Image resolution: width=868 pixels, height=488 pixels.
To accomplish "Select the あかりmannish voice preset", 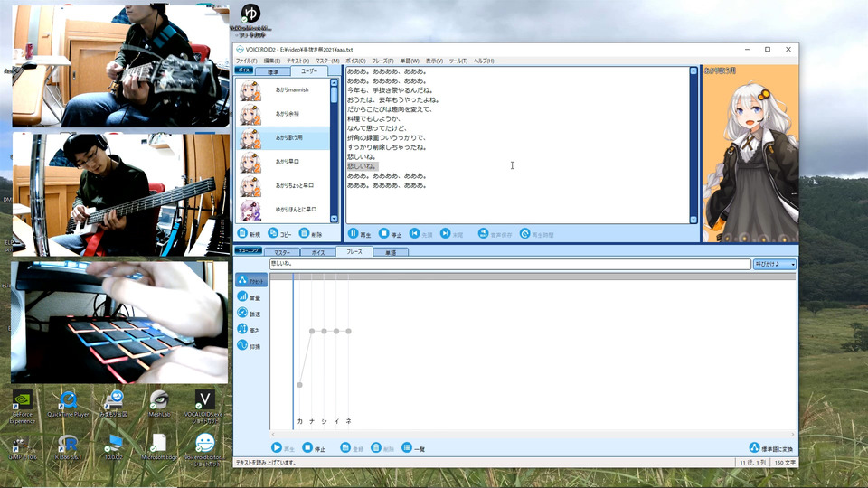I will click(283, 90).
